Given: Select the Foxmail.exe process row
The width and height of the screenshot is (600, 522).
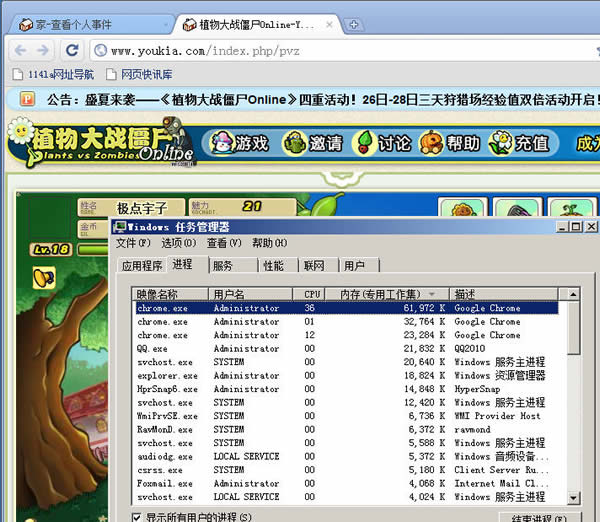Looking at the screenshot, I should click(x=347, y=483).
